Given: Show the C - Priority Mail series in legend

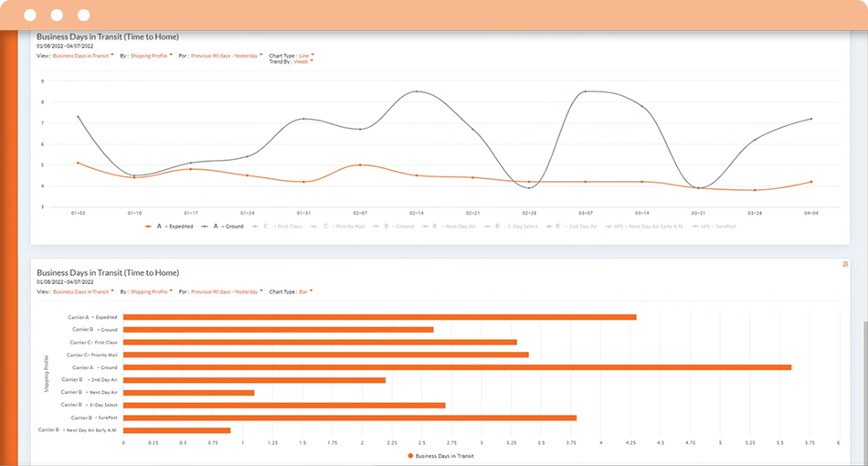Looking at the screenshot, I should [x=338, y=226].
